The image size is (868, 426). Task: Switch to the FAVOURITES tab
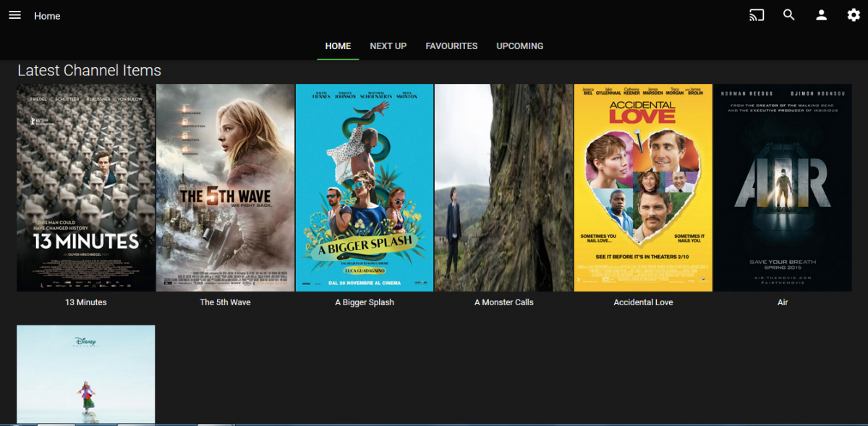pos(451,46)
